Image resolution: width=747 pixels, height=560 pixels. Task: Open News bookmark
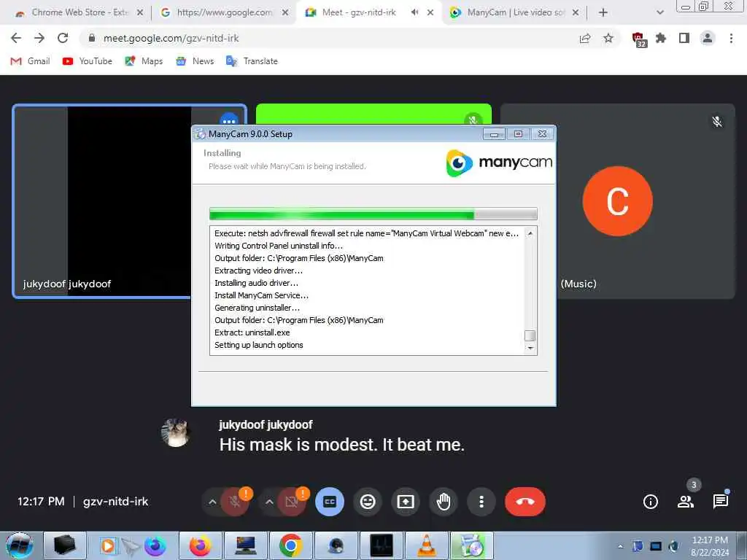pos(195,61)
